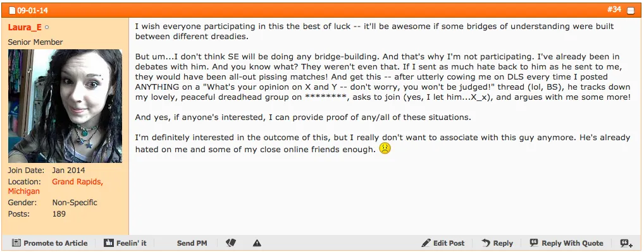The width and height of the screenshot is (644, 252).
Task: Click the Reply With Quote speech bubble icon
Action: click(x=534, y=243)
